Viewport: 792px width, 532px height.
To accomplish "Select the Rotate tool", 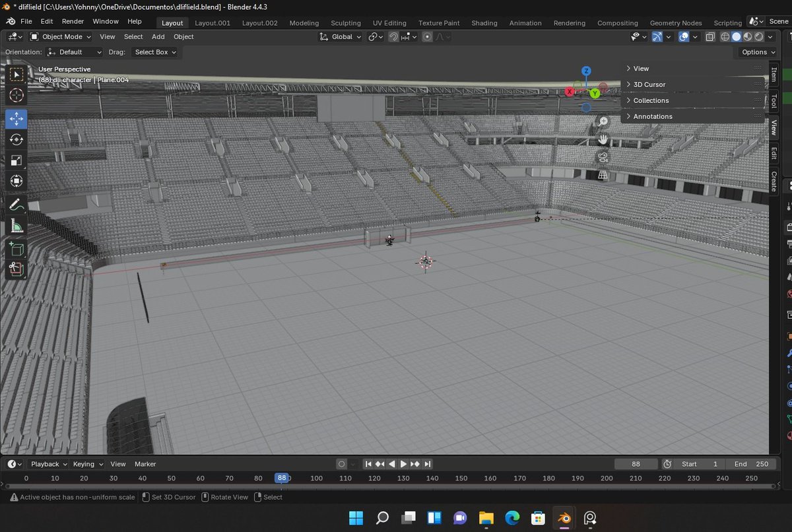I will tap(16, 139).
